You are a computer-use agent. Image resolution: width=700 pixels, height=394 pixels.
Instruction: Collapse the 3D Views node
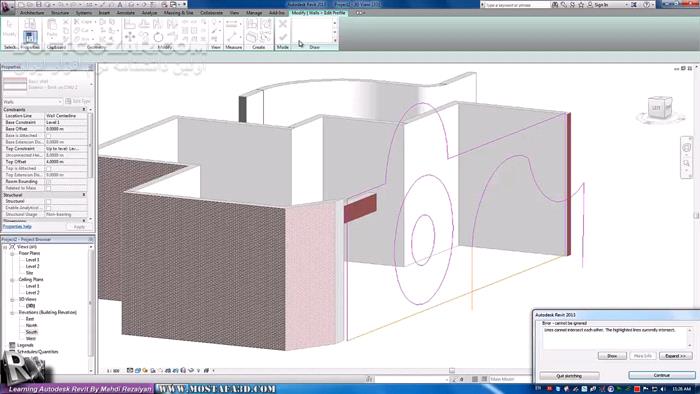(x=12, y=299)
